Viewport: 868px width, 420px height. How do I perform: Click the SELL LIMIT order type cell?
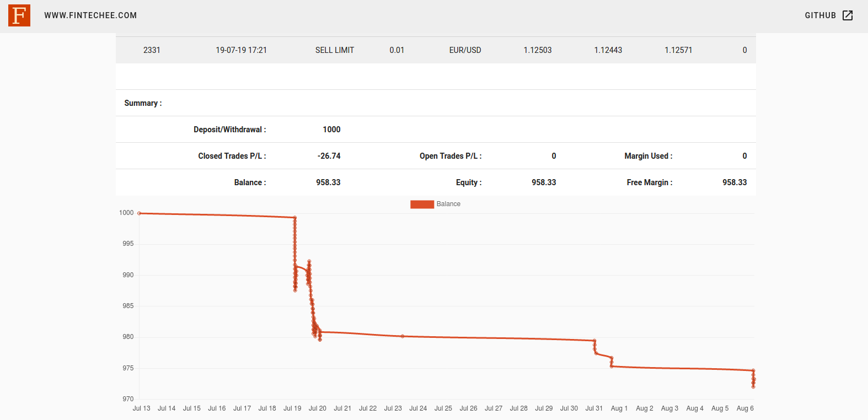pyautogui.click(x=335, y=50)
